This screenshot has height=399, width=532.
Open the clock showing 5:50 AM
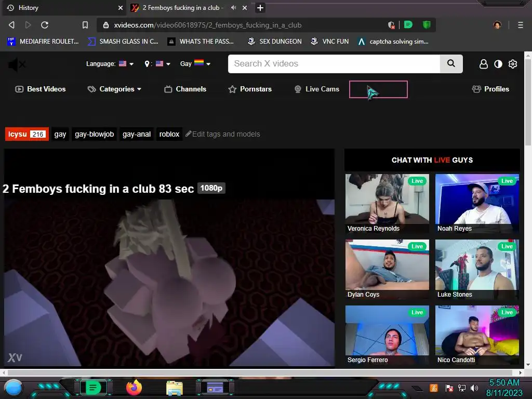tap(504, 382)
